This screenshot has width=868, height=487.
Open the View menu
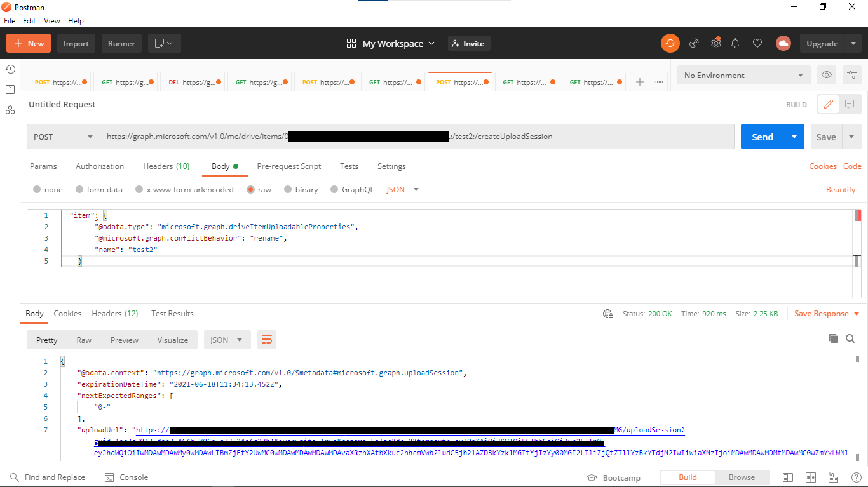52,20
